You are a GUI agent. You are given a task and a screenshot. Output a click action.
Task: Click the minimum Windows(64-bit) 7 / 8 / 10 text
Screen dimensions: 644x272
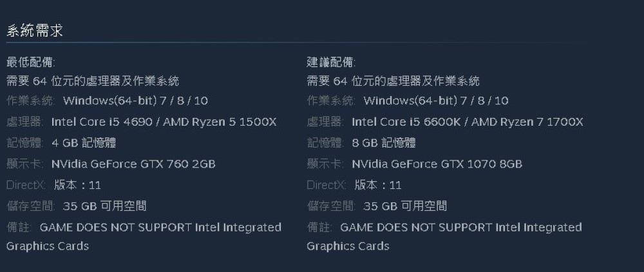[x=135, y=101]
